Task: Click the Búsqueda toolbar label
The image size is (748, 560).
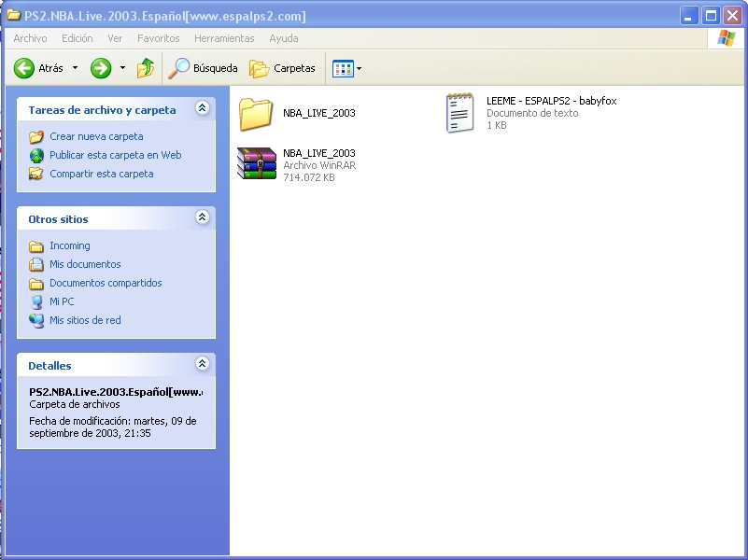Action: click(x=215, y=68)
